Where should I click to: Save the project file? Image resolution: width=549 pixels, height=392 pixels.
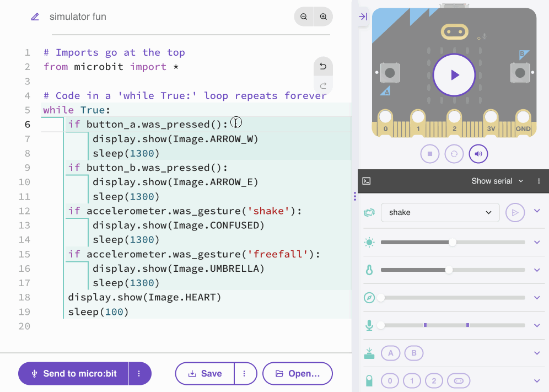(x=205, y=373)
